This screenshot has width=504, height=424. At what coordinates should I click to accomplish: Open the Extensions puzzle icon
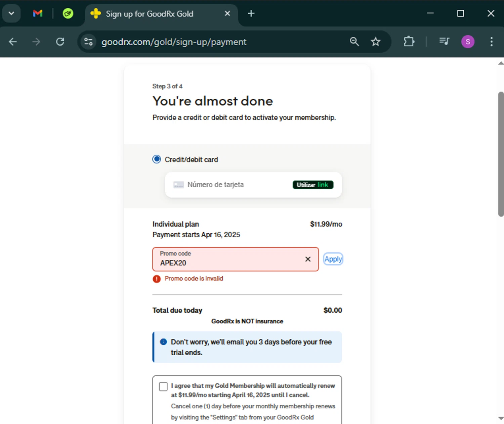point(409,42)
